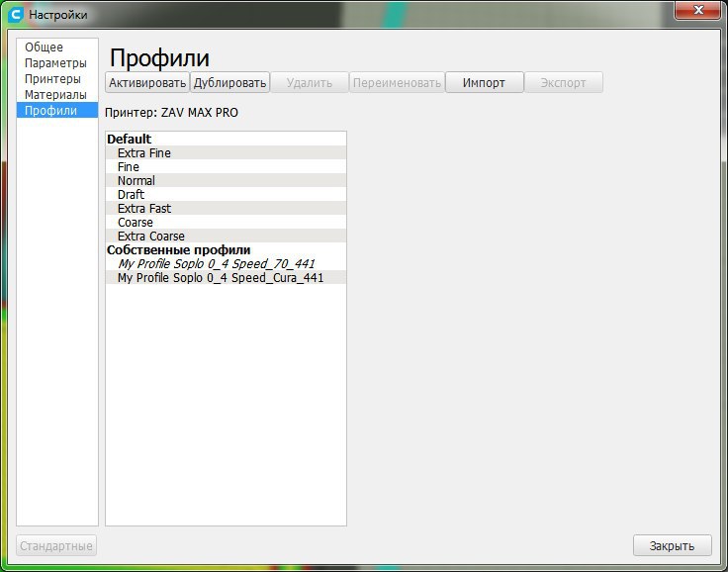Click the Экспорт button
Screen dimensions: 728x572
(x=563, y=83)
